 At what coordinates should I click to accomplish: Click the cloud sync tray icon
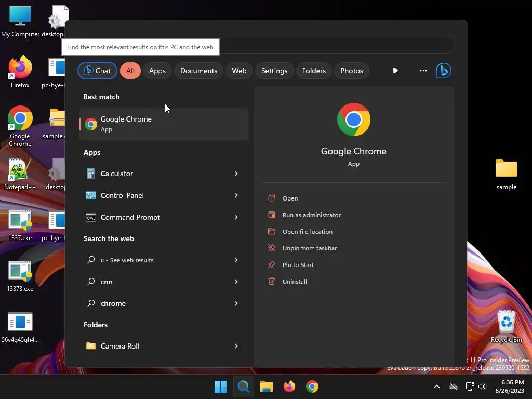coord(454,387)
